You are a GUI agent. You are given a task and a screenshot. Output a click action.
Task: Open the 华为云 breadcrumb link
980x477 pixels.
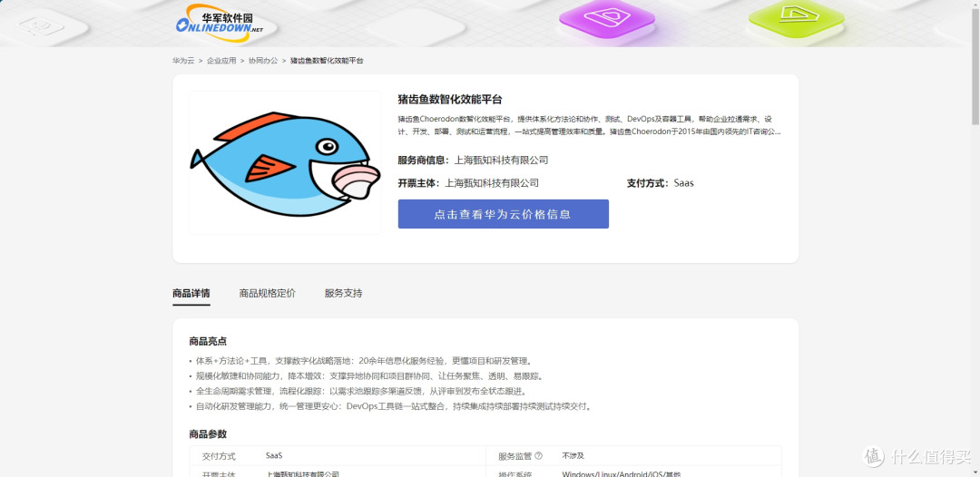(x=183, y=61)
